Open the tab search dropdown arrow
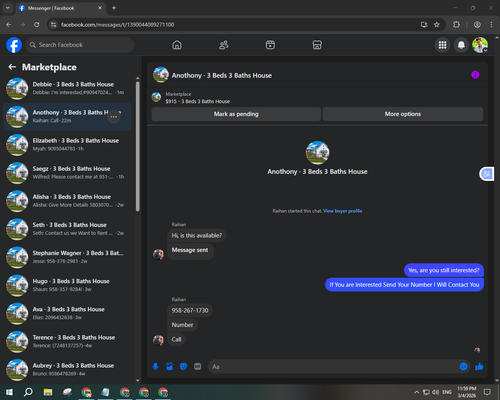The width and height of the screenshot is (500, 400). click(7, 8)
